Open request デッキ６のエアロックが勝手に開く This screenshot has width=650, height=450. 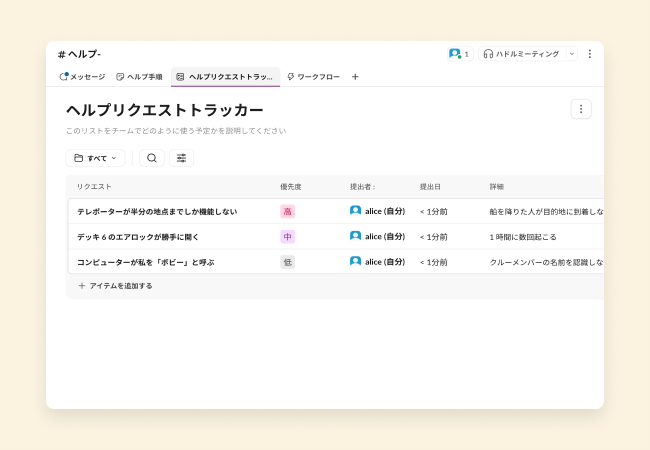pos(131,237)
